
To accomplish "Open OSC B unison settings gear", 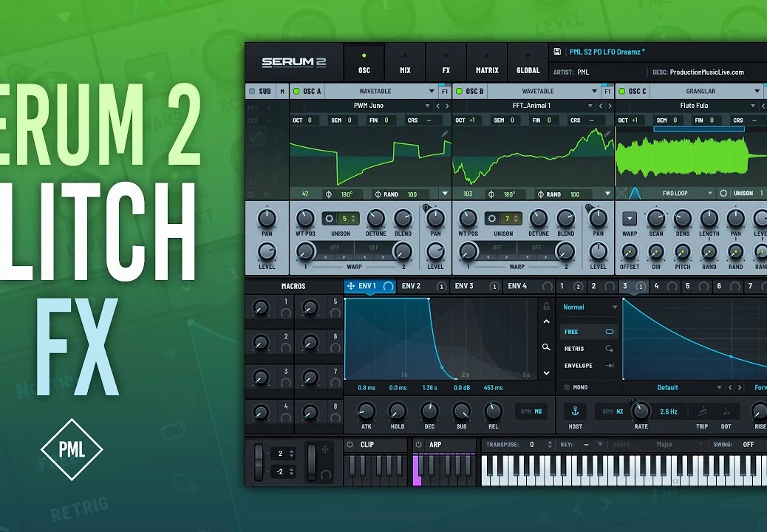I will coord(492,219).
